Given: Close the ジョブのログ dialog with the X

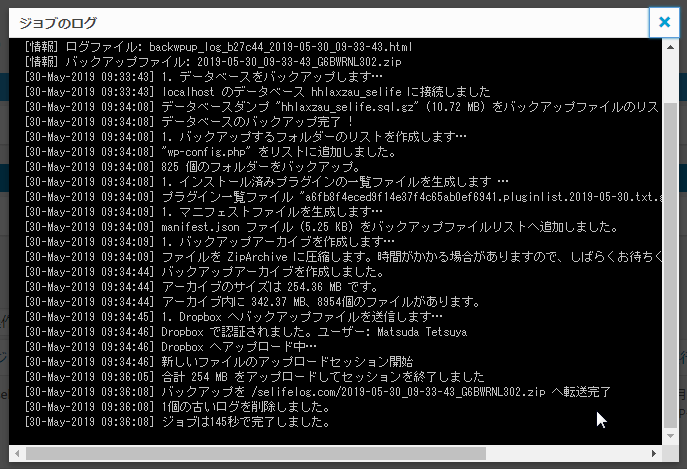Looking at the screenshot, I should tap(662, 22).
